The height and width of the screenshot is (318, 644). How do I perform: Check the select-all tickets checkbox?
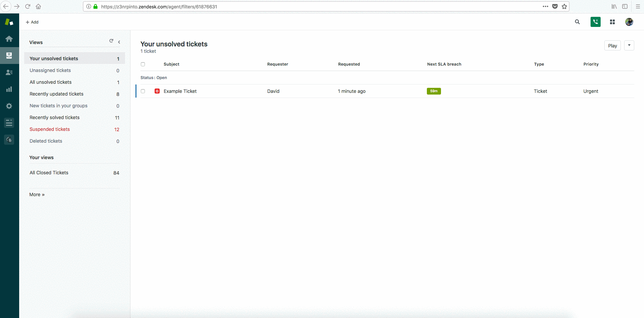point(143,64)
